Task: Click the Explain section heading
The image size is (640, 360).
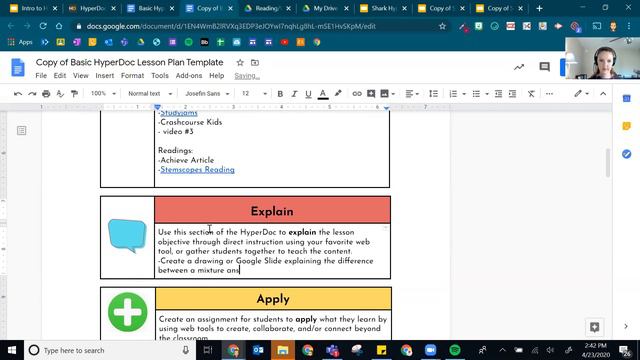Action: tap(272, 211)
